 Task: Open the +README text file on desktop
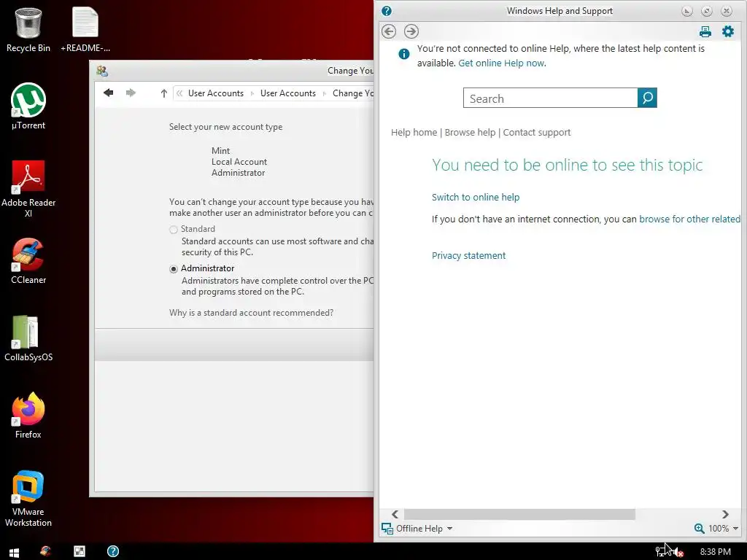[x=85, y=29]
